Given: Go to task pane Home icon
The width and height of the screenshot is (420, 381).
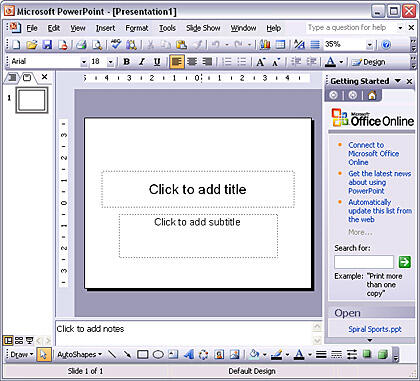Looking at the screenshot, I should tap(372, 96).
